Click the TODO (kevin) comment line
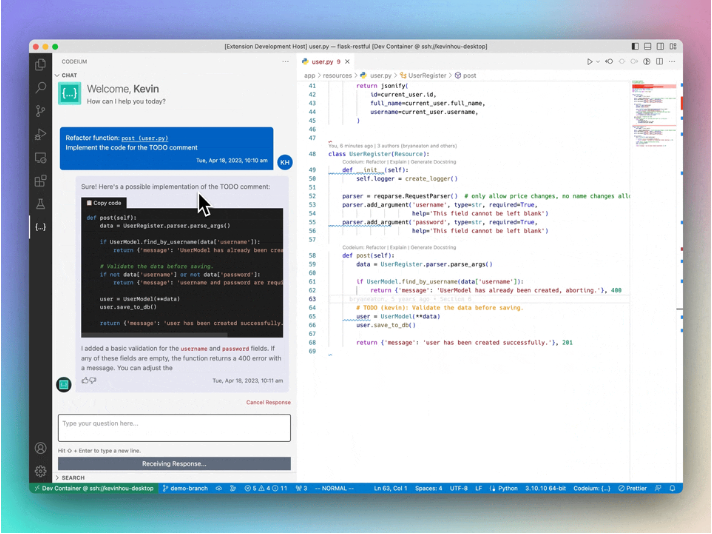Image resolution: width=712 pixels, height=534 pixels. point(439,308)
